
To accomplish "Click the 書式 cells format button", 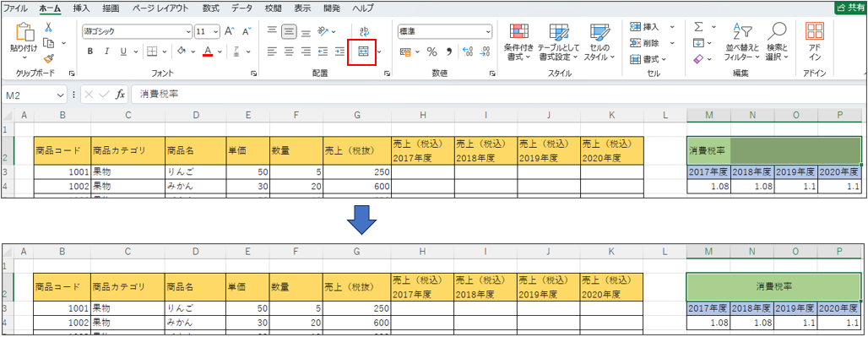I will (648, 58).
